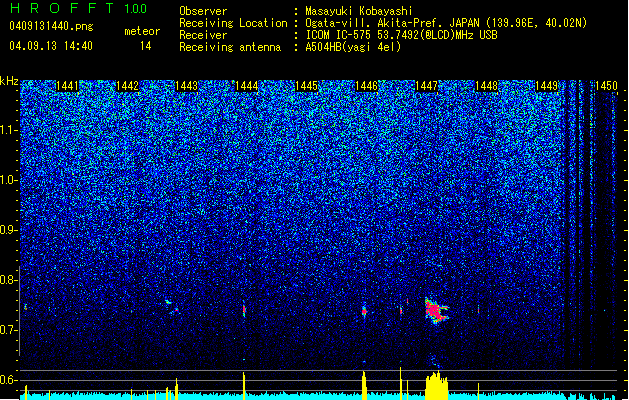Click the 0.7 kHz axis label
629x400 pixels.
[9, 330]
